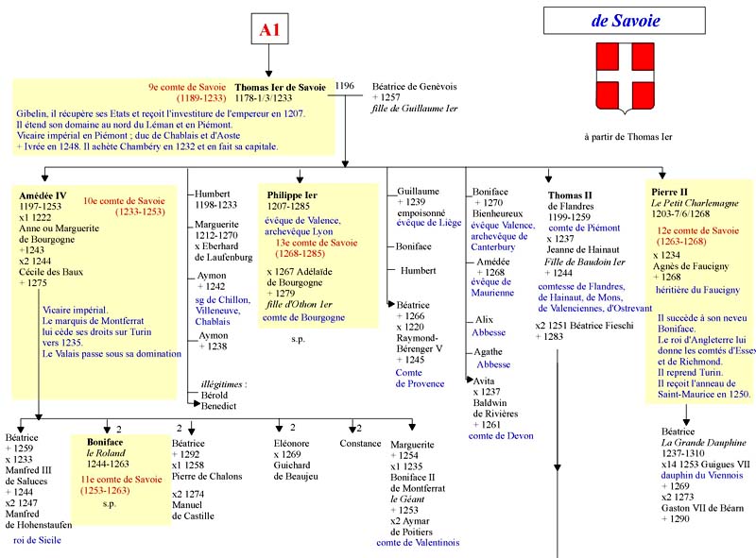
Task: Select the name "Eléonore"
Action: 292,444
